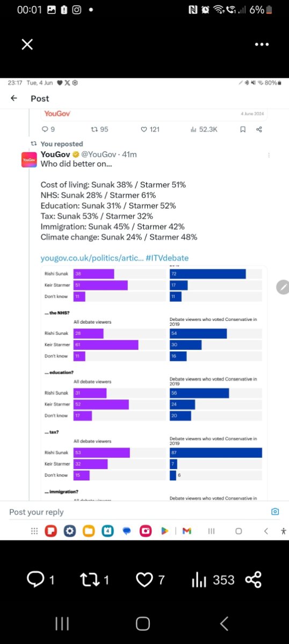289x644 pixels.
Task: Open the three-dot more options menu at top
Action: [x=262, y=45]
